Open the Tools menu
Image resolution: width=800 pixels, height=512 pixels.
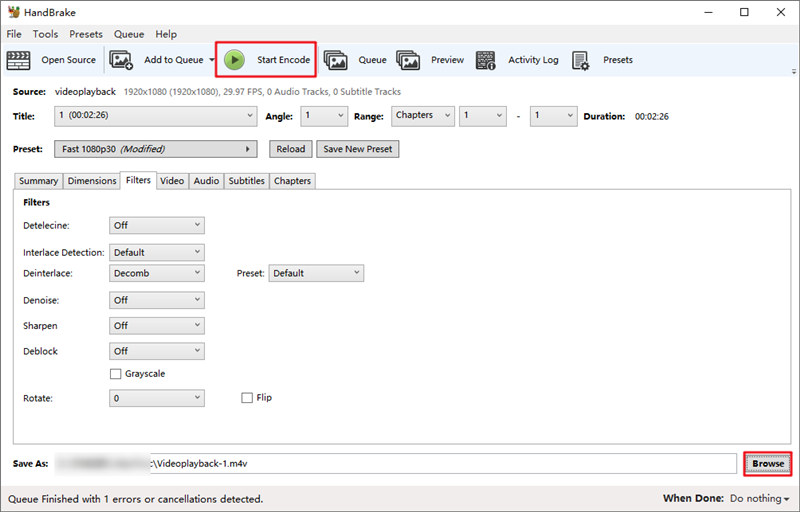45,34
